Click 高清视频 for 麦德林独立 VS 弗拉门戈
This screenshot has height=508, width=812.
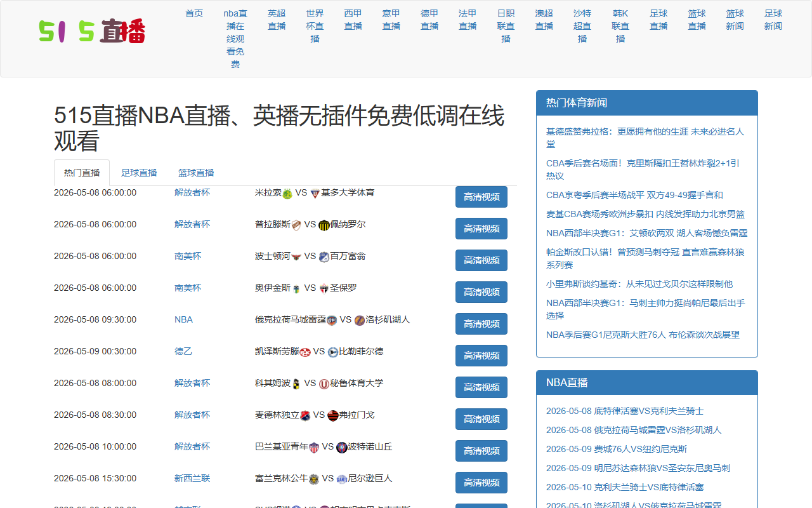point(481,419)
